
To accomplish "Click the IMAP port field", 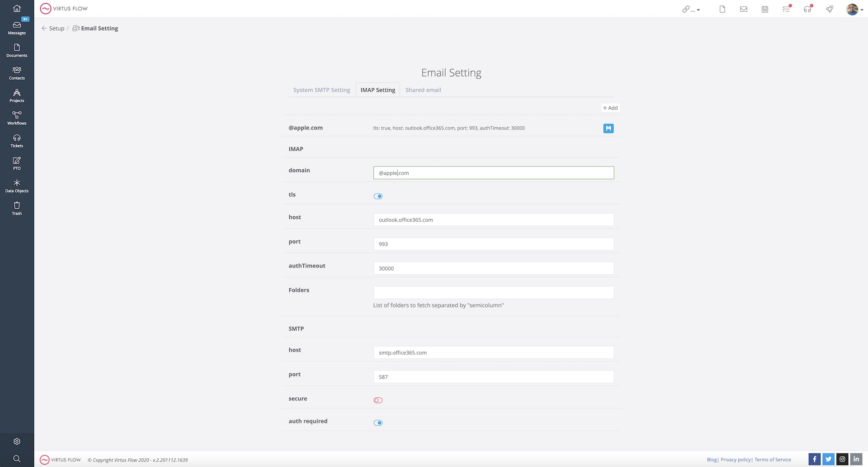I will (x=494, y=244).
